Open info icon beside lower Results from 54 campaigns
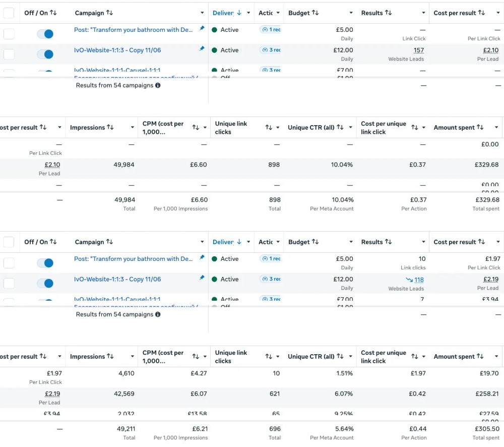Screen dimensions: 504x447 pos(158,314)
